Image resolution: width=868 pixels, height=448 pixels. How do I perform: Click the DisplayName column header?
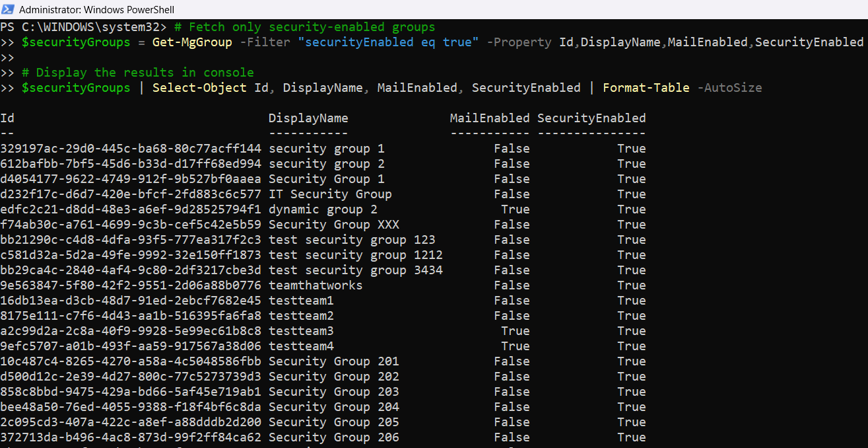(308, 118)
